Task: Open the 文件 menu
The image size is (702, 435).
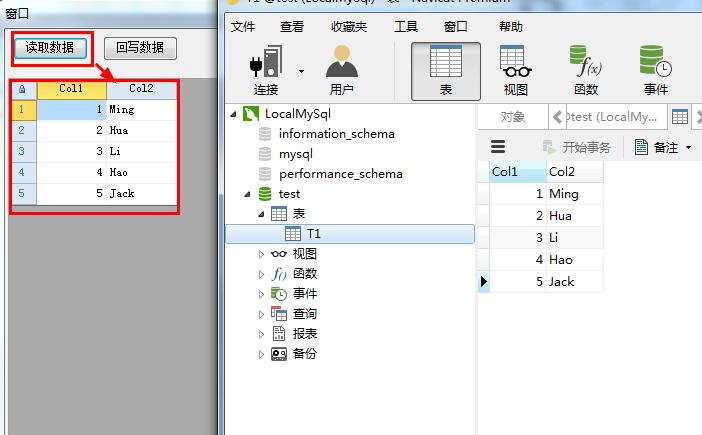Action: [243, 27]
